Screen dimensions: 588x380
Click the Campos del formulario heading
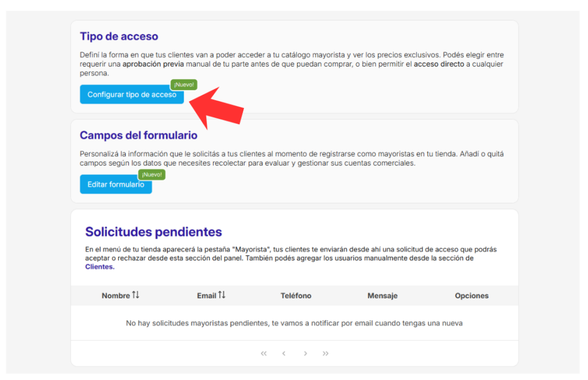[x=138, y=136]
